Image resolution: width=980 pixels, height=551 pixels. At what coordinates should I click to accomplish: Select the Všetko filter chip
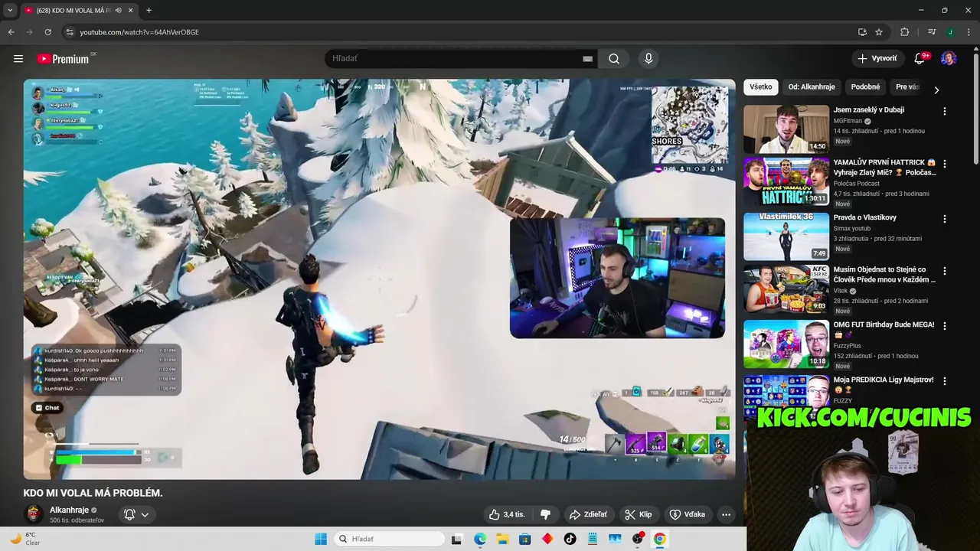pyautogui.click(x=761, y=87)
